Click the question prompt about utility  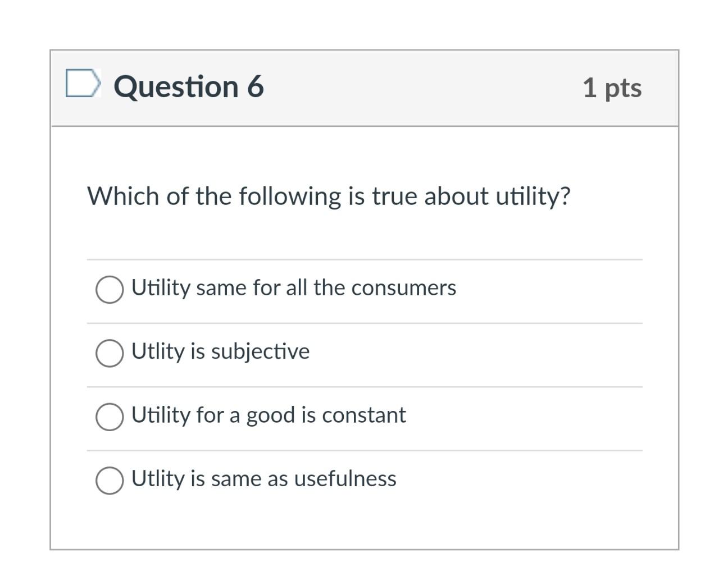click(329, 196)
